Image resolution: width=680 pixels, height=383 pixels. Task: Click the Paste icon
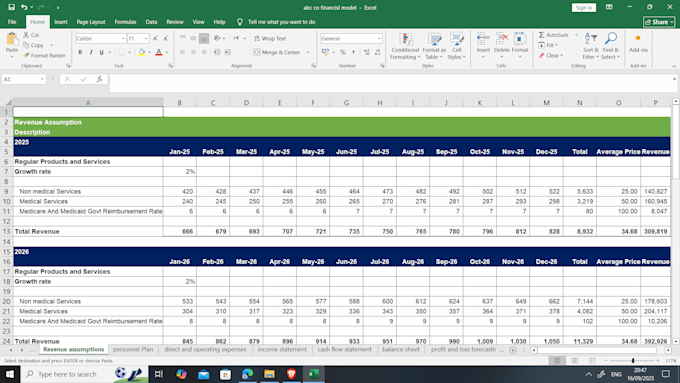coord(12,40)
